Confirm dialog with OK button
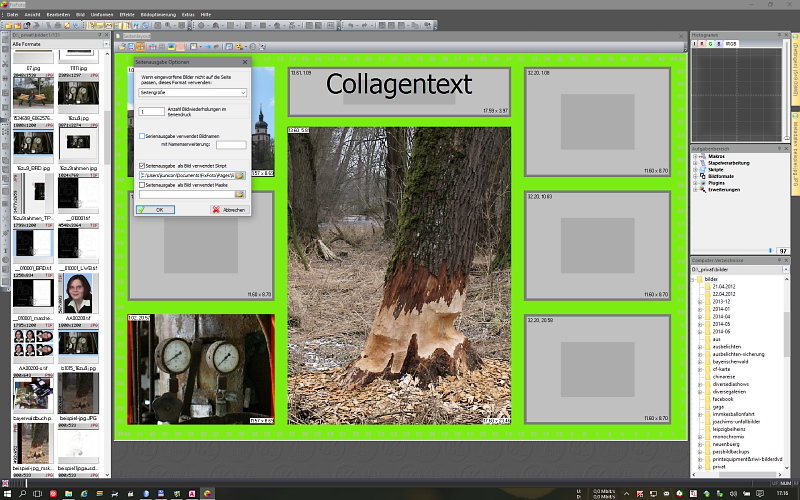 tap(156, 210)
